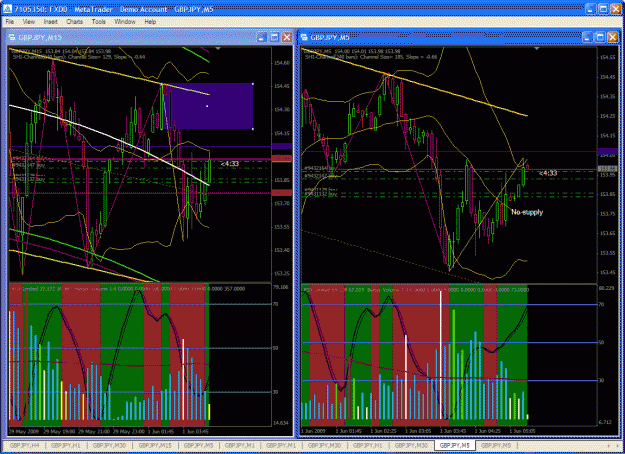Viewport: 625px width, 454px height.
Task: Maximize the GBPJPY,M15 chart window
Action: click(274, 37)
